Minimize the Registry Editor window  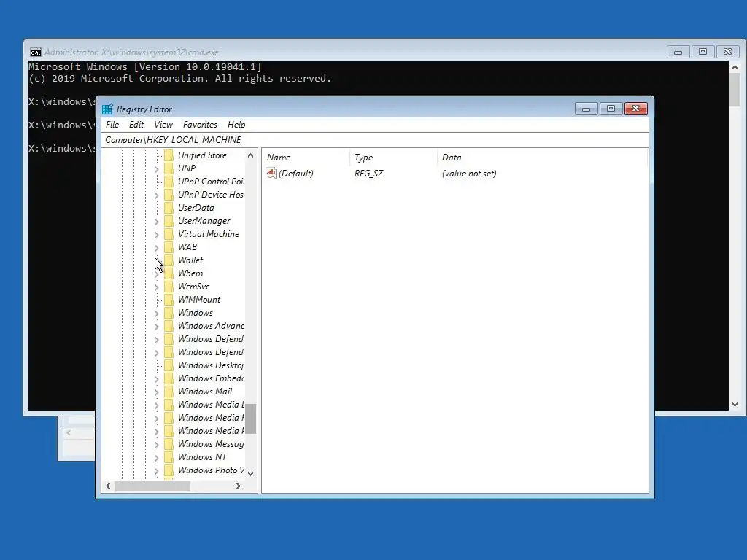pos(586,109)
